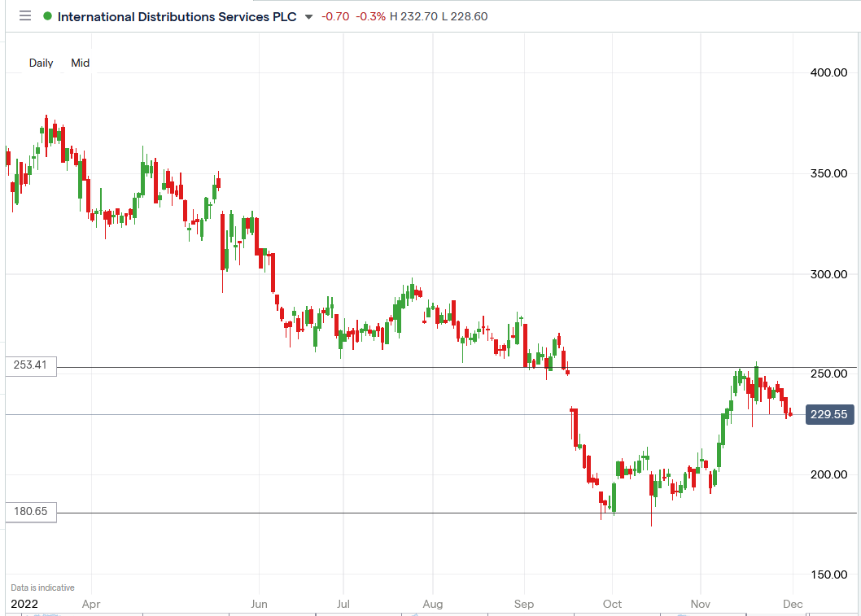861x616 pixels.
Task: Click the International Distributions Services PLC title
Action: click(177, 17)
